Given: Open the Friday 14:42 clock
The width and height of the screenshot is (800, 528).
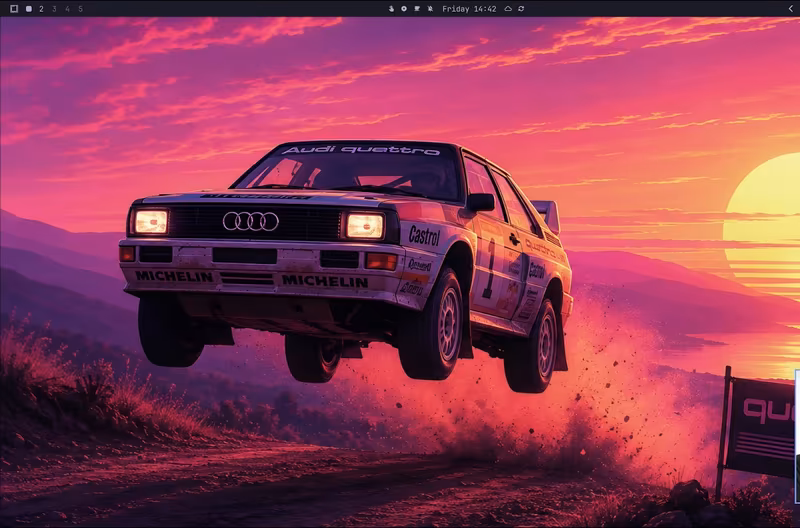Looking at the screenshot, I should (469, 9).
